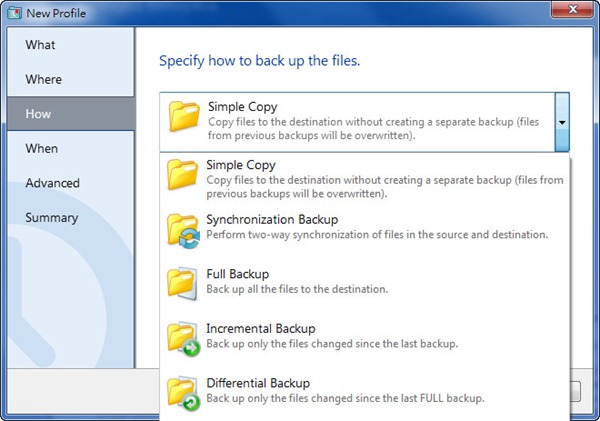This screenshot has width=600, height=421.
Task: Click the New Profile title bar icon
Action: coord(12,11)
